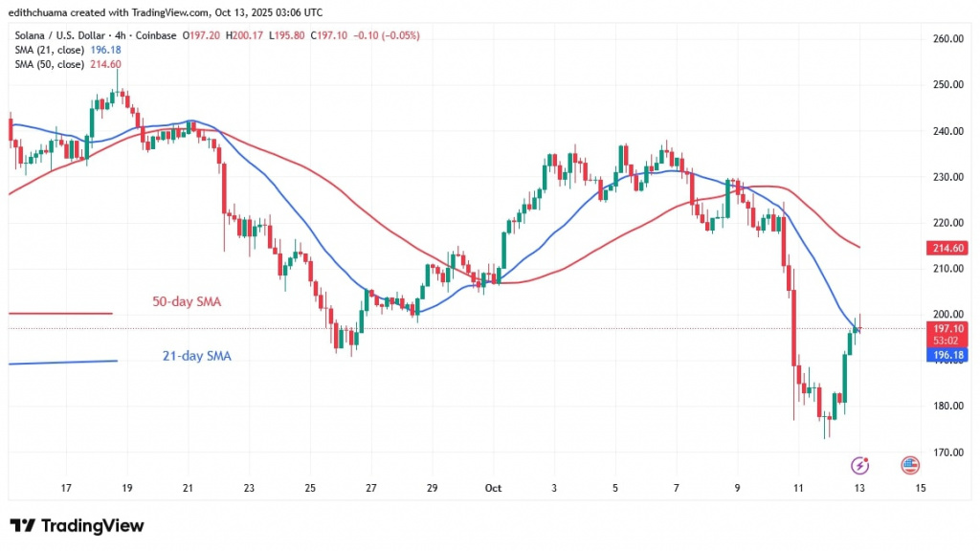Click the blue 21-day SMA legend line
The width and height of the screenshot is (980, 551).
tap(62, 362)
